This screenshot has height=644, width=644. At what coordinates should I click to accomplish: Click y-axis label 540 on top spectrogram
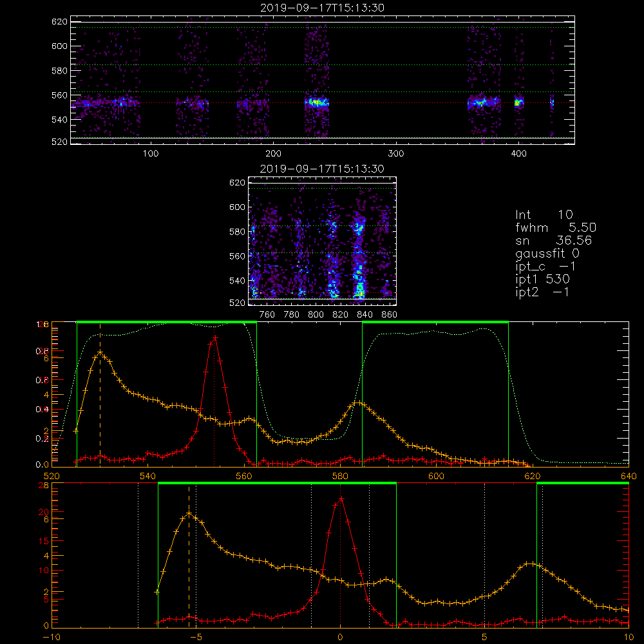click(59, 120)
